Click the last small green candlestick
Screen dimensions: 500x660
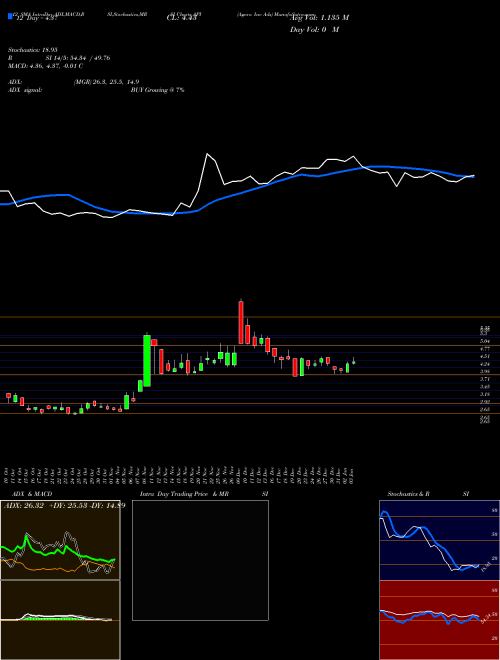(x=354, y=362)
